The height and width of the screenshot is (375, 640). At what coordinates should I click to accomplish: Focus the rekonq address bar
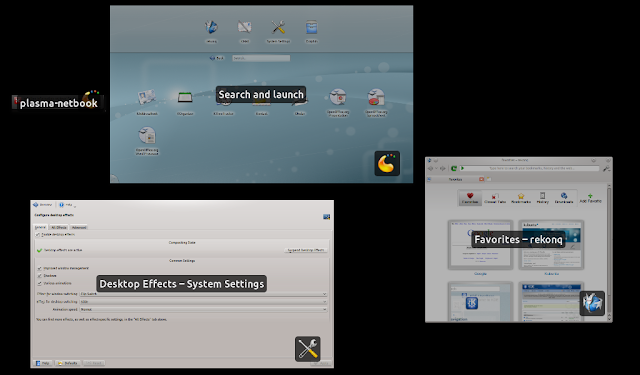point(529,168)
